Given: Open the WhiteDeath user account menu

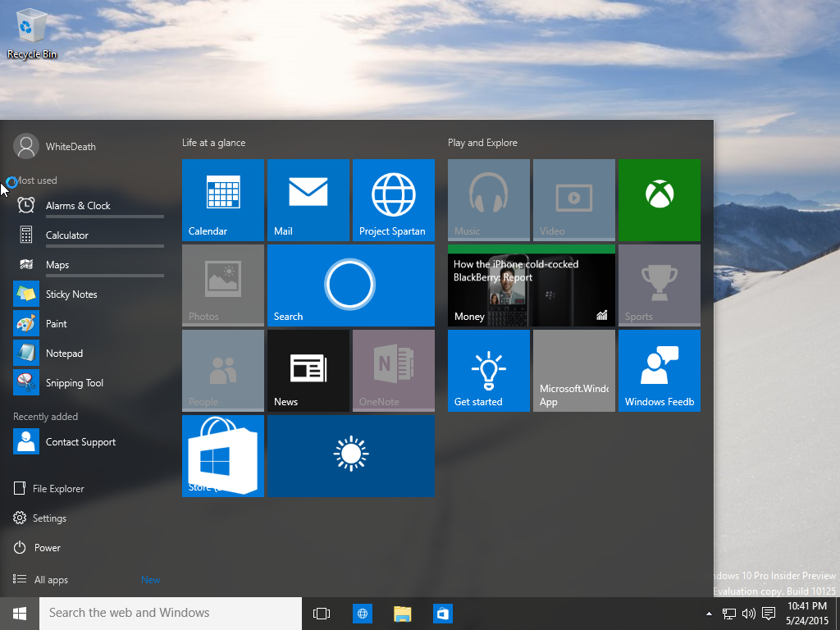Looking at the screenshot, I should tap(55, 146).
